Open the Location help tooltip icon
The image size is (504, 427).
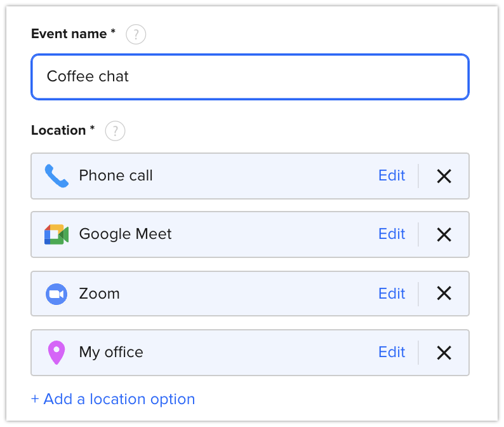[x=115, y=131]
